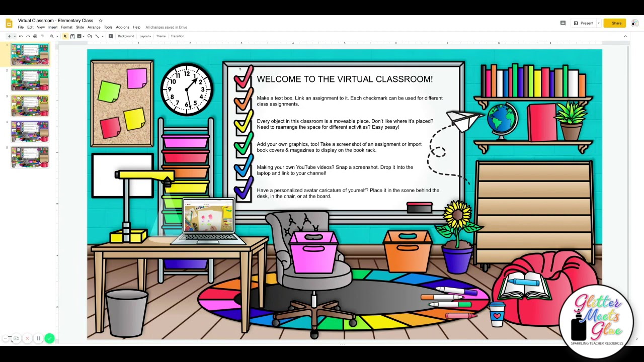Open recorder more options ellipsis
The height and width of the screenshot is (362, 644).
pyautogui.click(x=6, y=338)
